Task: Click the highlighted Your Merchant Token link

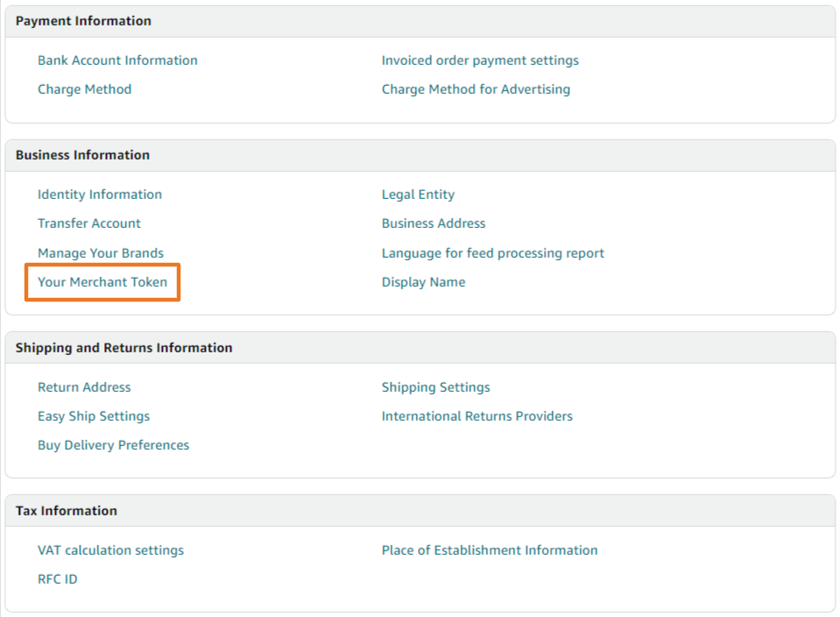Action: coord(102,282)
